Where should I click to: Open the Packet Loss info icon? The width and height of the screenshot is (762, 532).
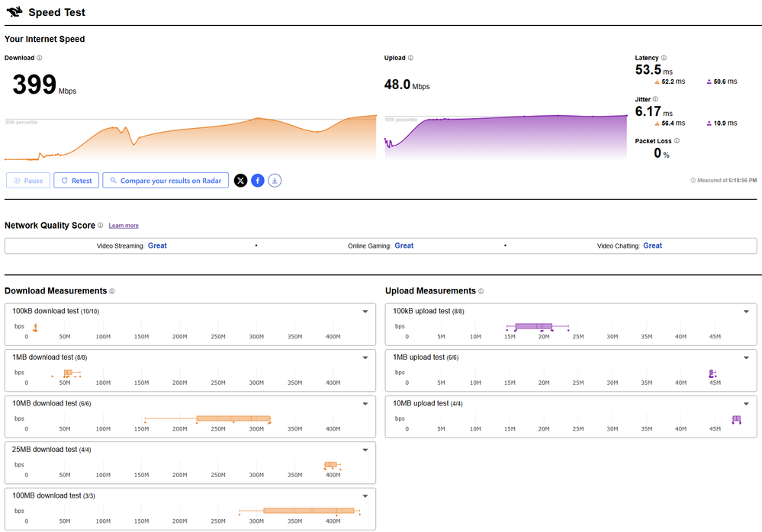coord(677,141)
